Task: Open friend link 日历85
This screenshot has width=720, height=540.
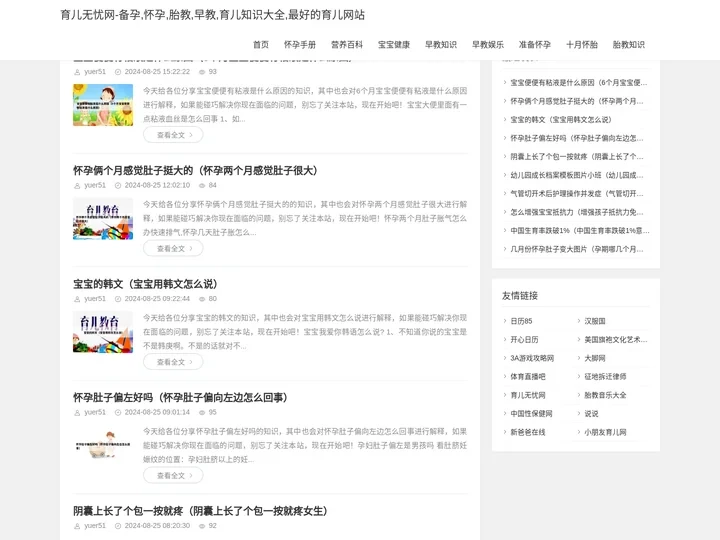Action: pyautogui.click(x=521, y=321)
